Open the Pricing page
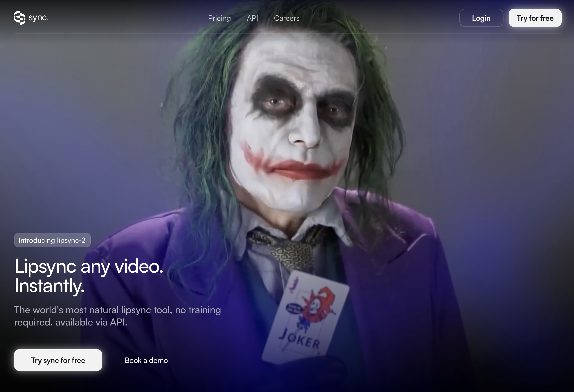The image size is (574, 392). [219, 18]
